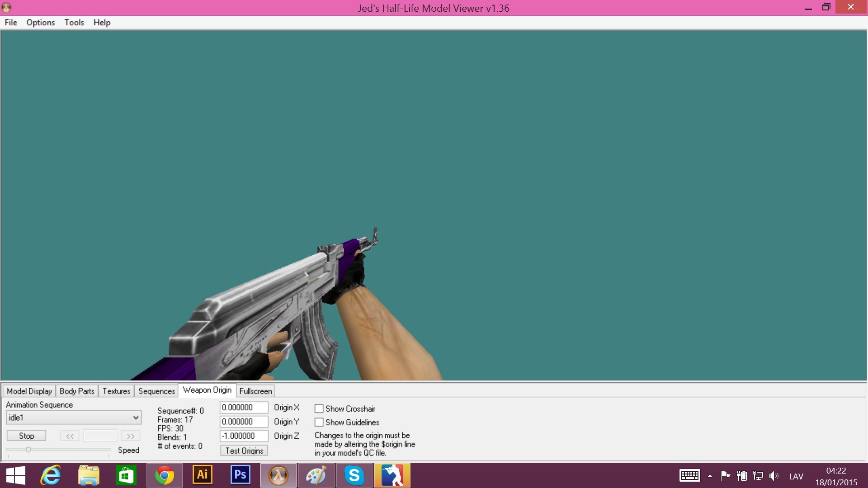This screenshot has width=868, height=488.
Task: Click the Origin Y input field
Action: point(244,422)
